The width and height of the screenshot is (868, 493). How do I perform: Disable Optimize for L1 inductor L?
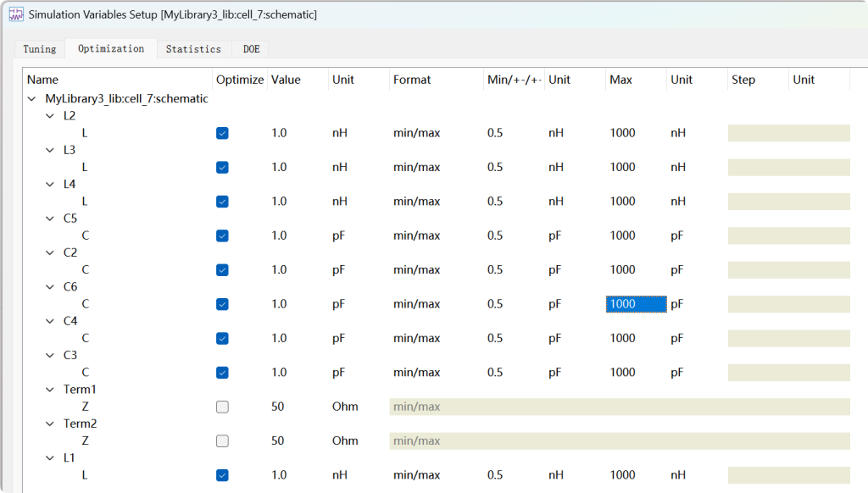[x=222, y=475]
